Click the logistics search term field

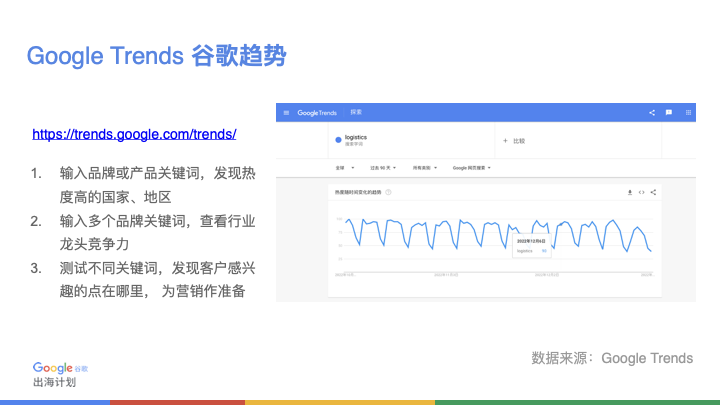click(x=412, y=140)
